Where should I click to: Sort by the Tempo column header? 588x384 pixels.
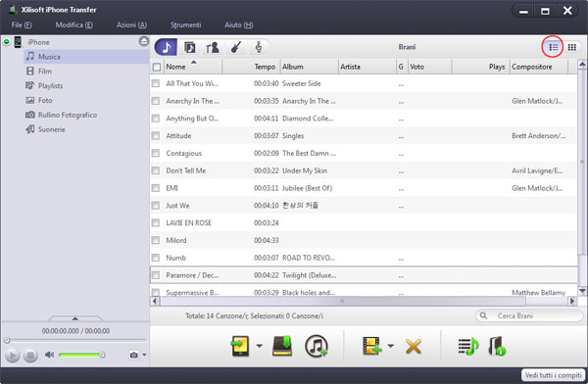(251, 67)
